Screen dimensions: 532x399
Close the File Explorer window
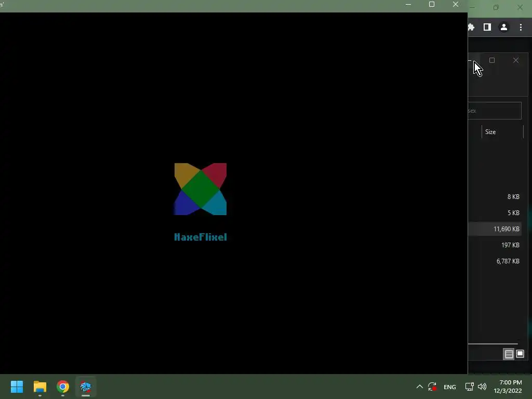(x=516, y=60)
